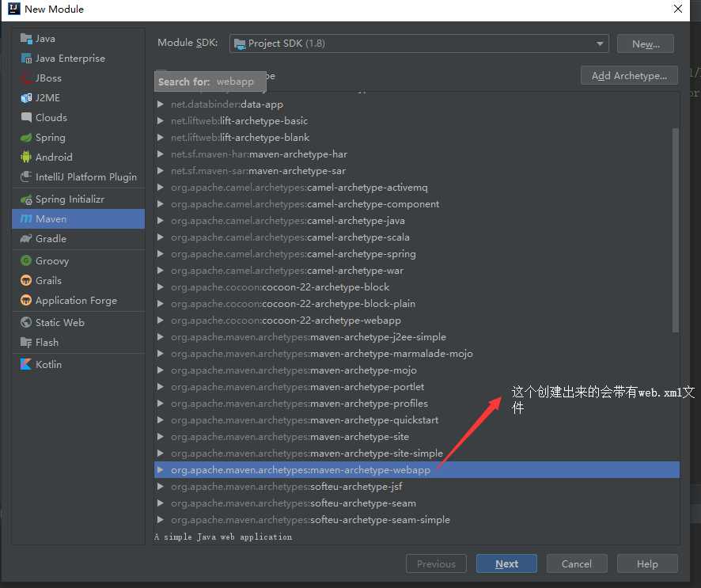701x588 pixels.
Task: Select camel-archetype-java archetype row
Action: [x=417, y=221]
